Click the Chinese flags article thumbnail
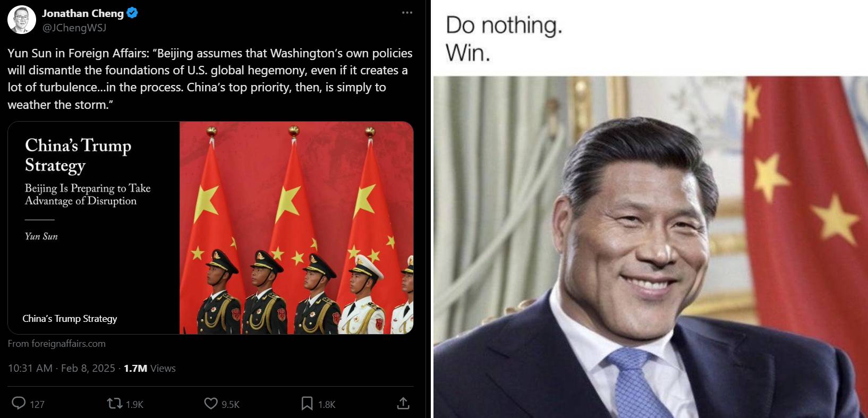The width and height of the screenshot is (868, 418). tap(296, 228)
